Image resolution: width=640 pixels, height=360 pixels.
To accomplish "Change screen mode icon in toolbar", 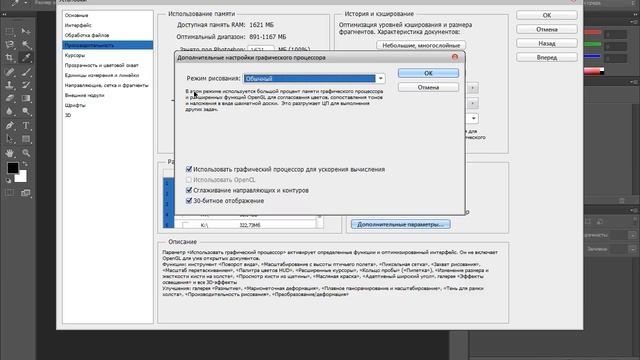I will [26, 193].
